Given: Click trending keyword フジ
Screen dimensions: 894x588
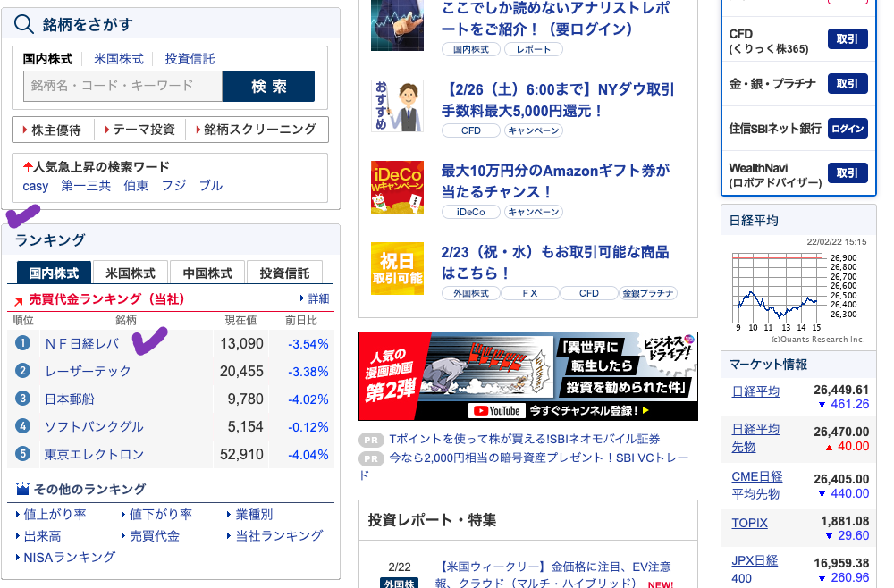Looking at the screenshot, I should pyautogui.click(x=174, y=186).
